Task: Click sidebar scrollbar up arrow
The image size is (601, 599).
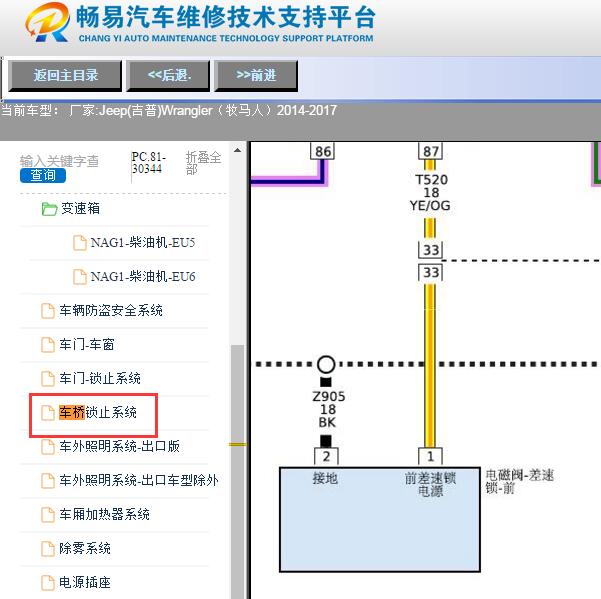Action: tap(238, 150)
